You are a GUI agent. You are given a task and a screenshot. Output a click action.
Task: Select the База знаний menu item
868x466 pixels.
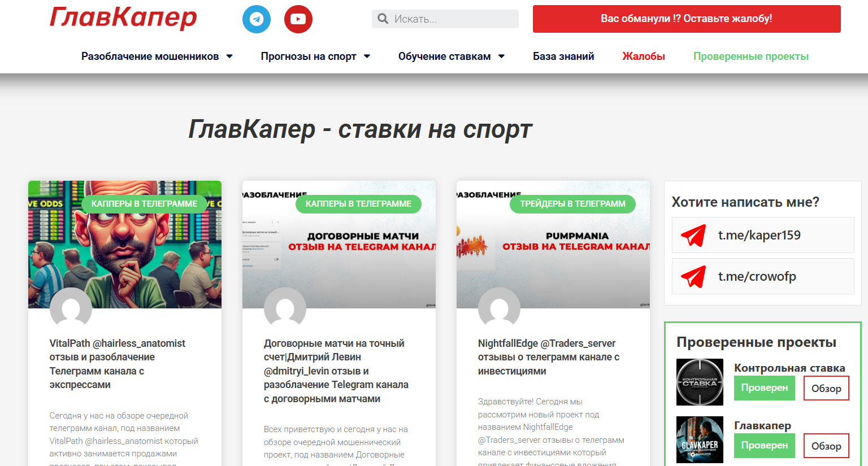pyautogui.click(x=563, y=56)
